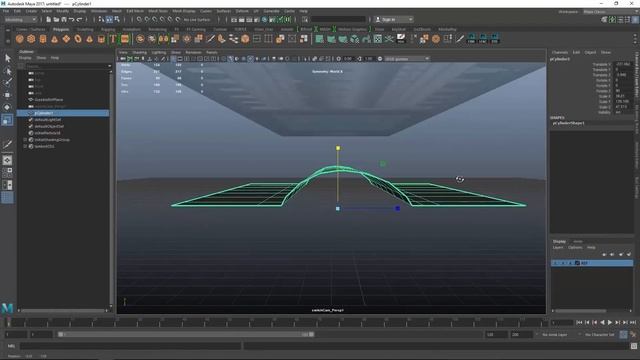Toggle Snap to Grid magnet icon
The width and height of the screenshot is (640, 360).
pyautogui.click(x=139, y=19)
